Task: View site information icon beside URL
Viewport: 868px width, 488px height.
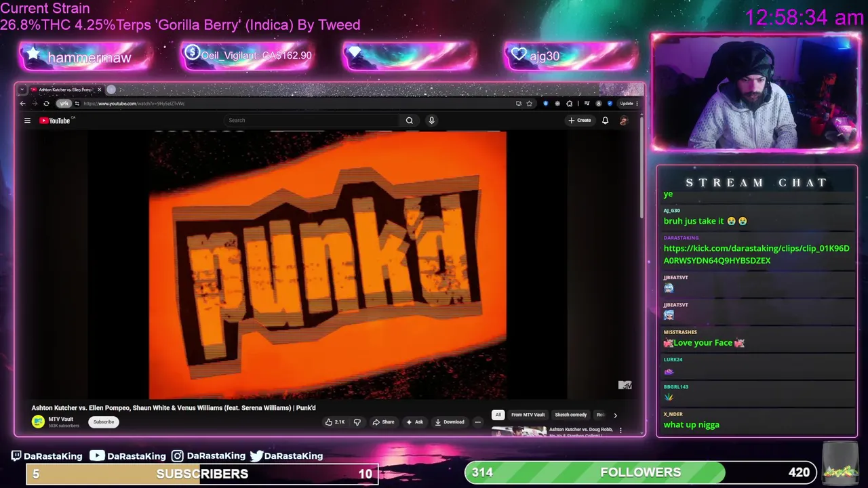Action: point(77,104)
